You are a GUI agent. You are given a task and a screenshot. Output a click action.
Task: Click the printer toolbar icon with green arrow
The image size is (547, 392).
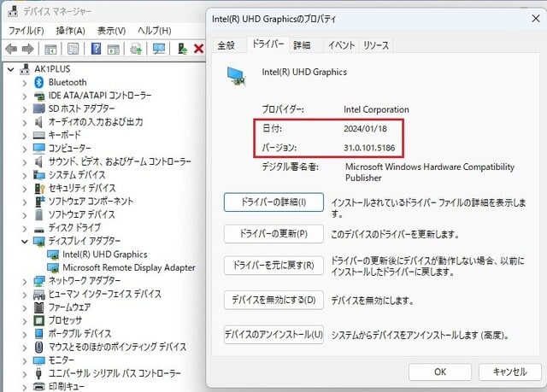tap(136, 49)
